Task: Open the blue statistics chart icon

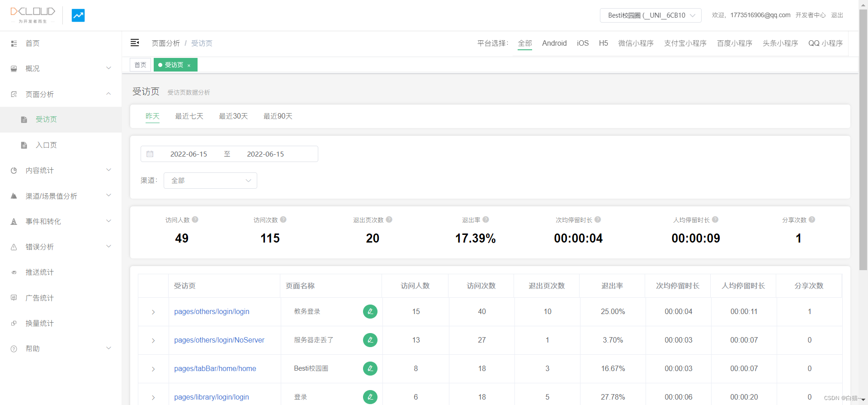Action: coord(78,15)
